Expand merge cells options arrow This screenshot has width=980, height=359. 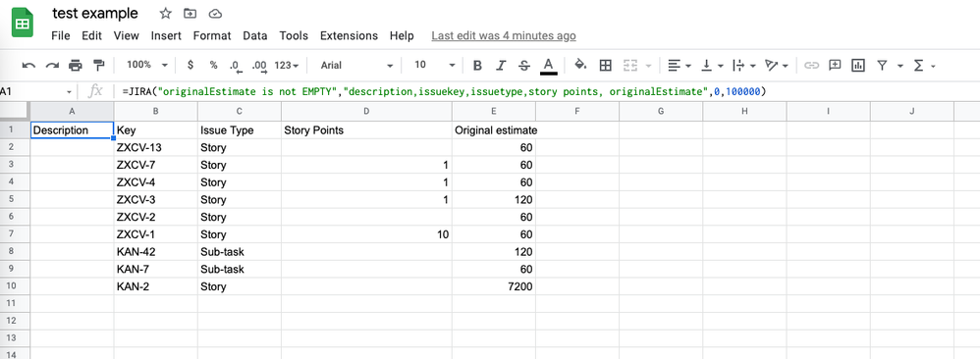pyautogui.click(x=647, y=66)
